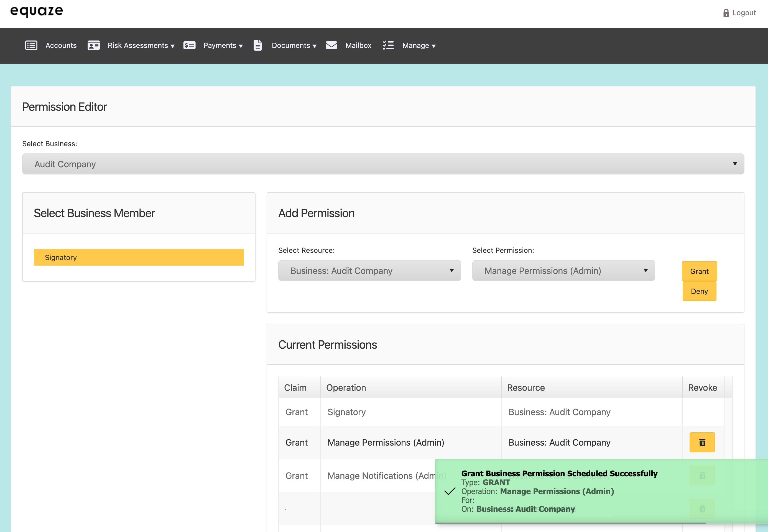
Task: Click the Accounts list icon
Action: (31, 45)
